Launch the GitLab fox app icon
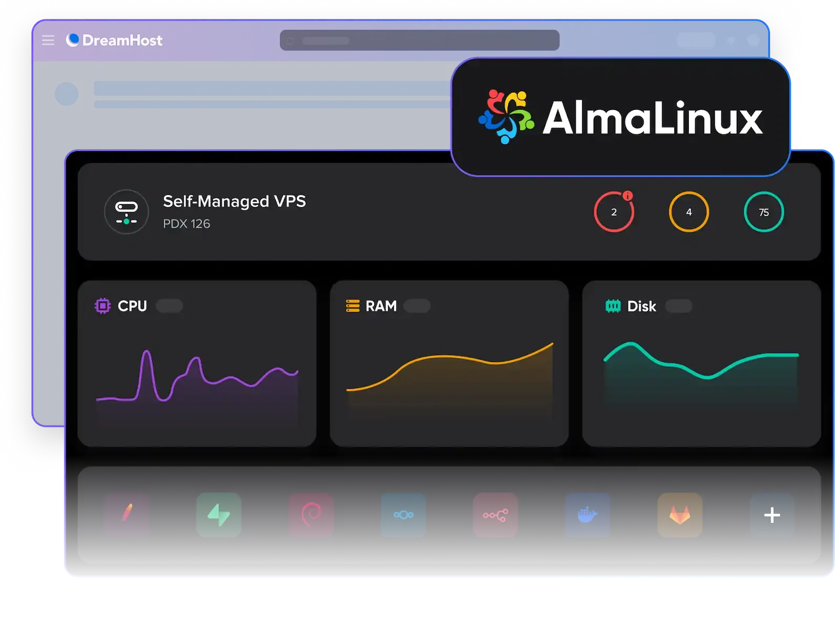 (x=679, y=515)
